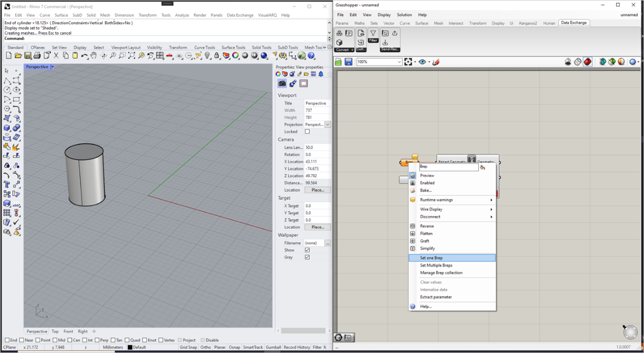Image resolution: width=644 pixels, height=353 pixels.
Task: Open the Projection dropdown in properties
Action: point(327,125)
